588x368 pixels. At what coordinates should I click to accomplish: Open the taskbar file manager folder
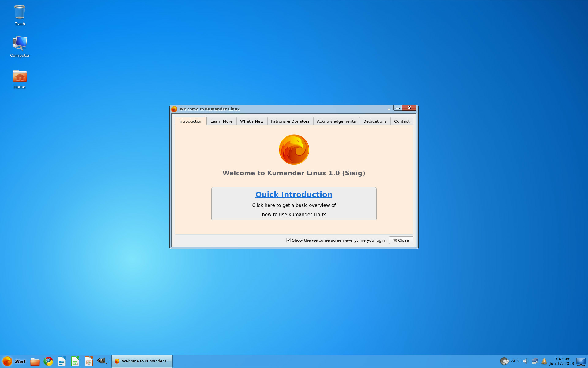tap(35, 362)
